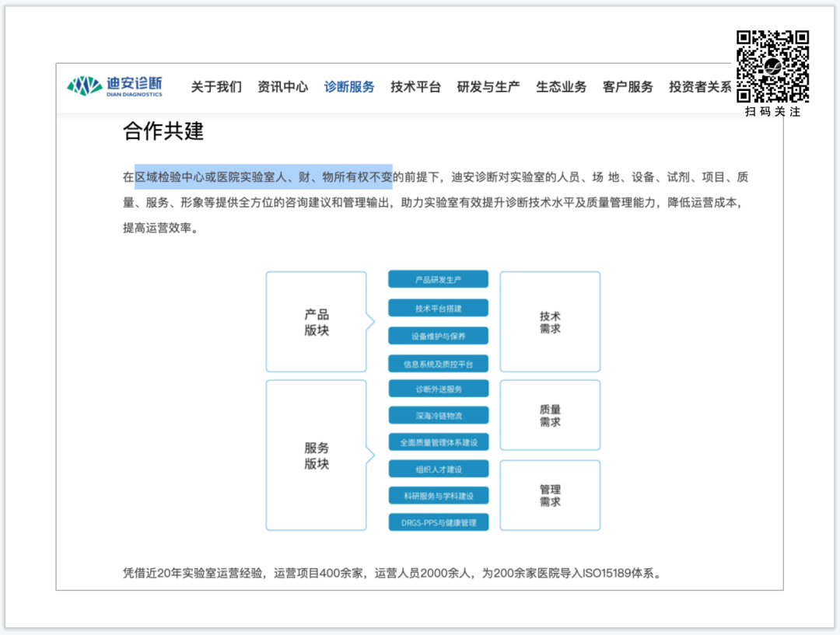Click the 产品版块 panel
The image size is (840, 635).
pos(317,321)
